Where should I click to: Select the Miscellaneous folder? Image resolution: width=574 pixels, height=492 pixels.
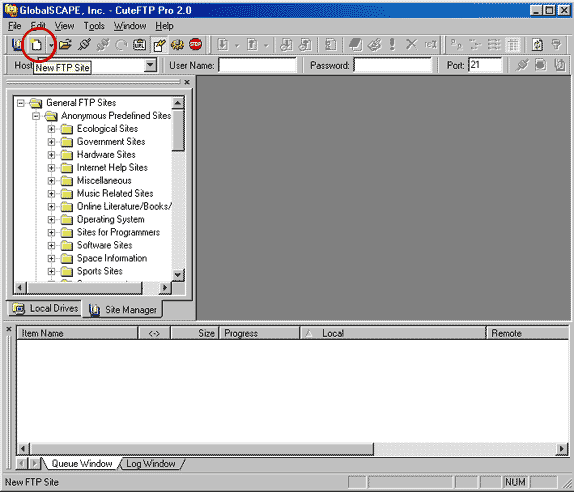pyautogui.click(x=104, y=181)
